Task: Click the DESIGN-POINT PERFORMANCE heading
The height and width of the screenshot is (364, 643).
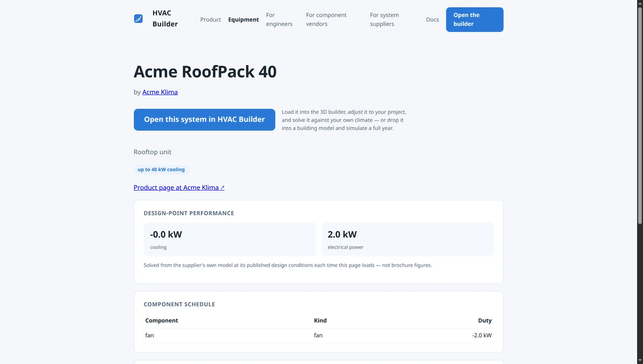Action: tap(189, 213)
